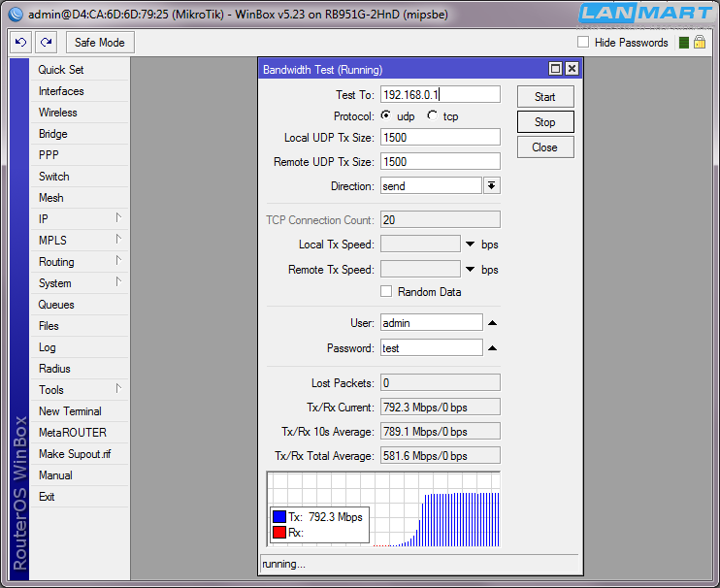
Task: Open the Interfaces menu item
Action: click(79, 91)
